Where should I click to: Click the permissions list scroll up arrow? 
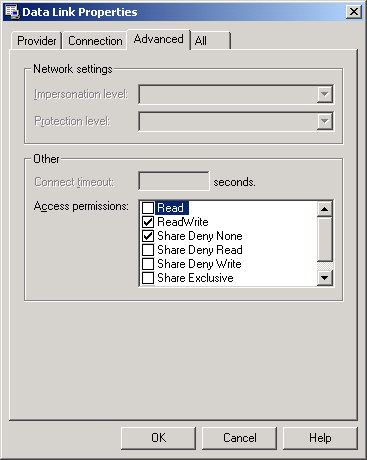(x=324, y=209)
